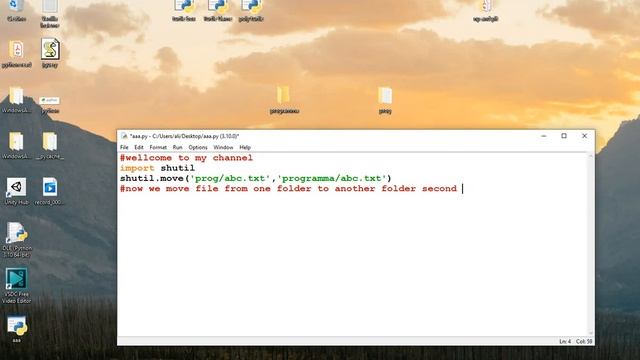Select the yellow programma folder on desktop
The image size is (640, 360).
tap(284, 100)
